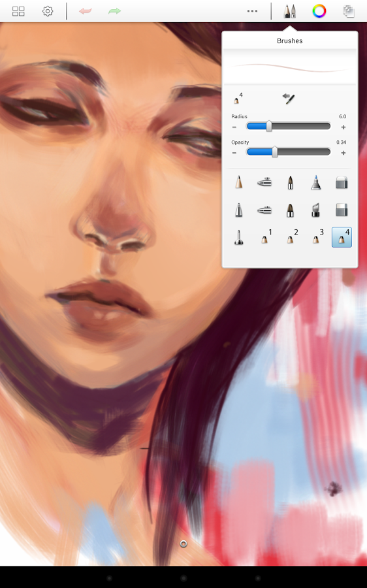
Task: Choose the blue-tipped pen brush
Action: 315,182
